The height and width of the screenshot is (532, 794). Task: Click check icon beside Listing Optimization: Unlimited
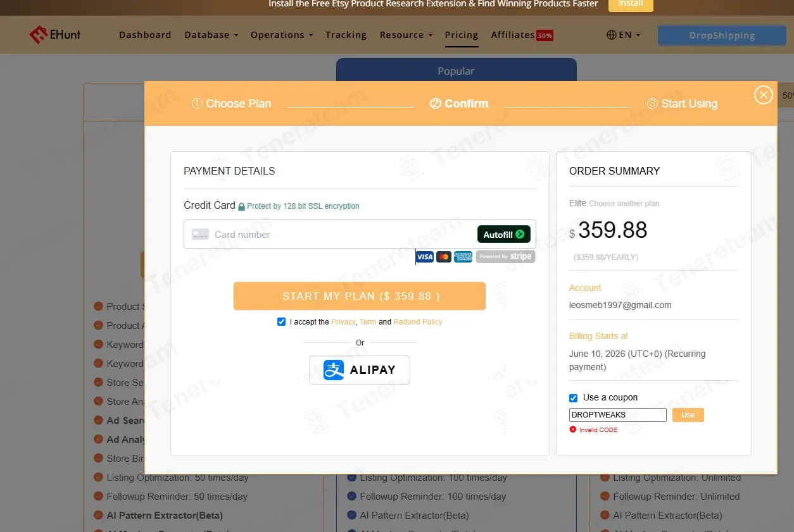click(x=605, y=478)
